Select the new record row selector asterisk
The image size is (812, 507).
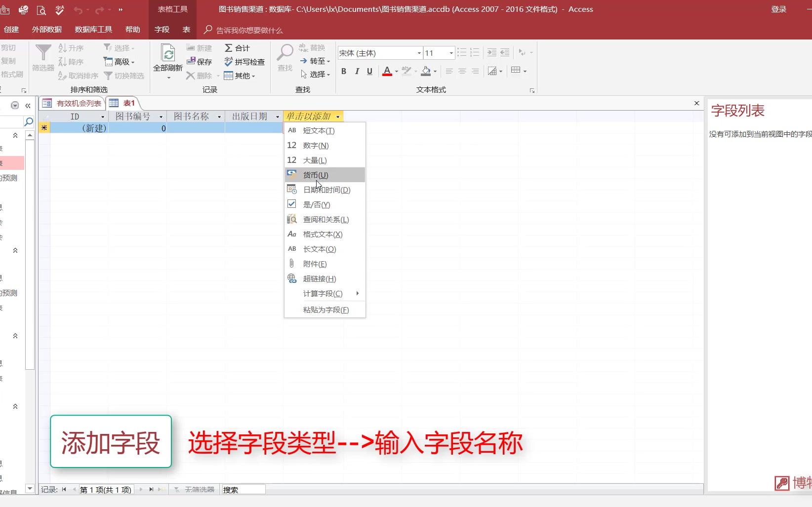click(44, 128)
